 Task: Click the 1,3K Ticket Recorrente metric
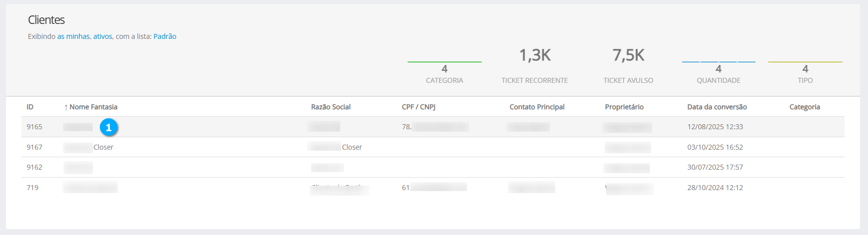coord(535,55)
